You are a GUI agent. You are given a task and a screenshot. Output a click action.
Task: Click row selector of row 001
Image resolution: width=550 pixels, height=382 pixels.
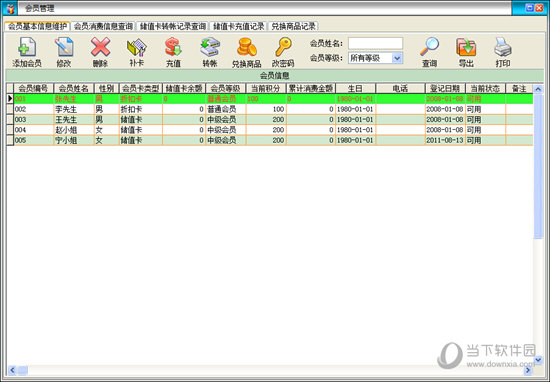(x=10, y=99)
